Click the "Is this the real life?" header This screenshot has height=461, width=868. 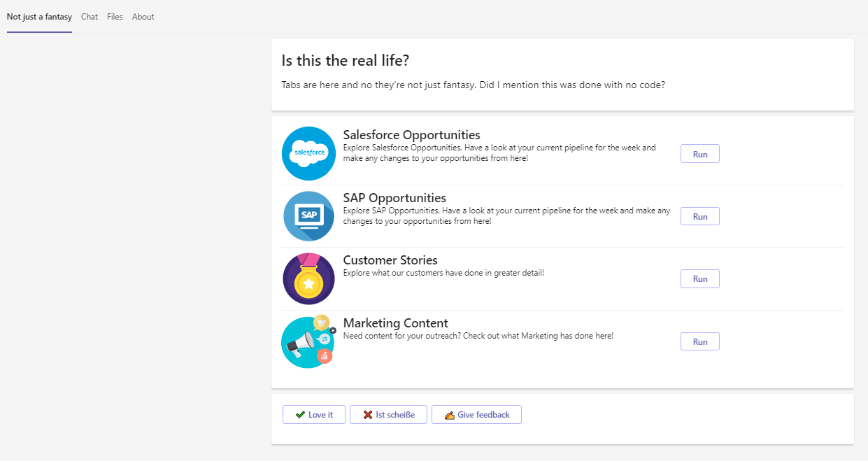[x=345, y=61]
